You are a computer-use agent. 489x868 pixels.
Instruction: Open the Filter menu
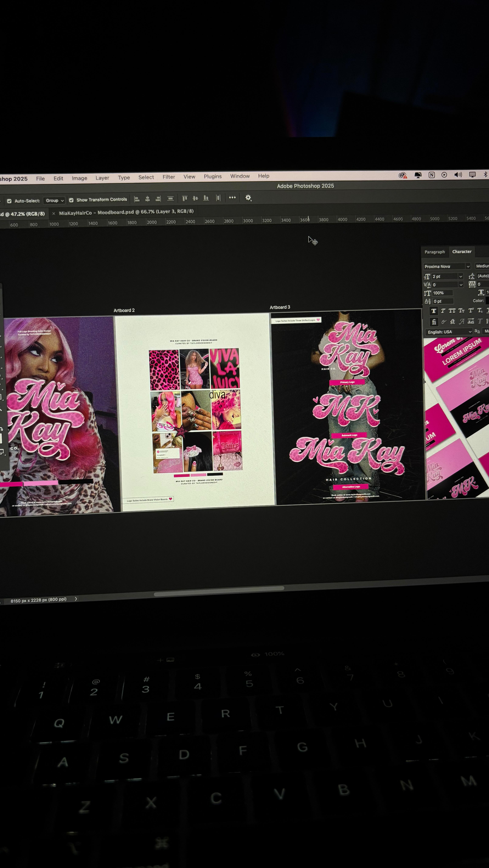coord(169,177)
